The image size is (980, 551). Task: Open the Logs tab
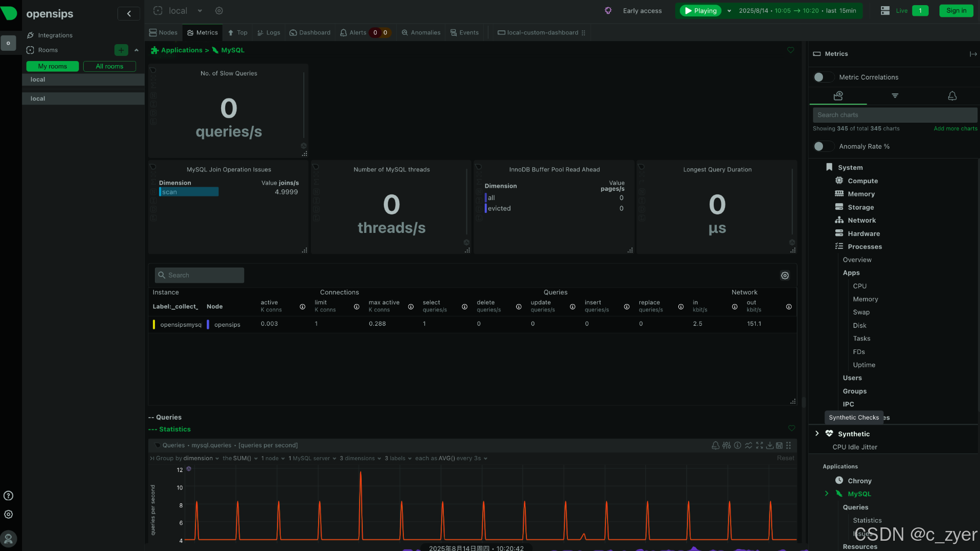pyautogui.click(x=268, y=32)
